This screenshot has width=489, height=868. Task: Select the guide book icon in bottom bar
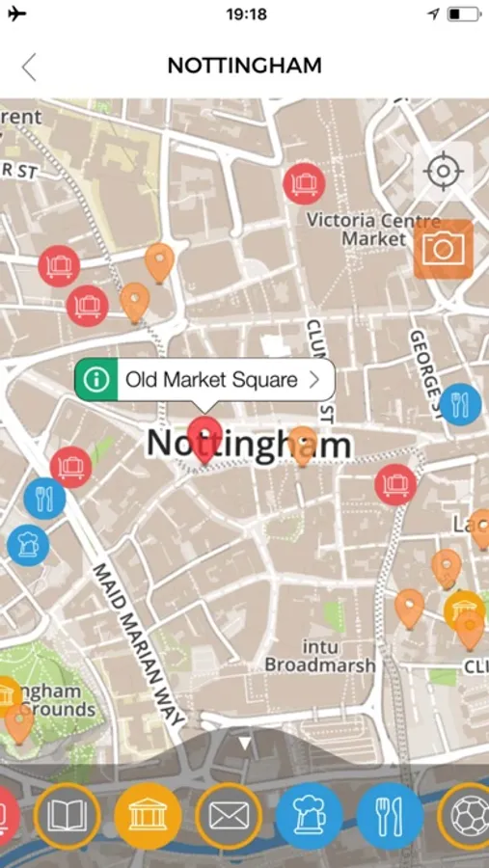click(x=67, y=816)
